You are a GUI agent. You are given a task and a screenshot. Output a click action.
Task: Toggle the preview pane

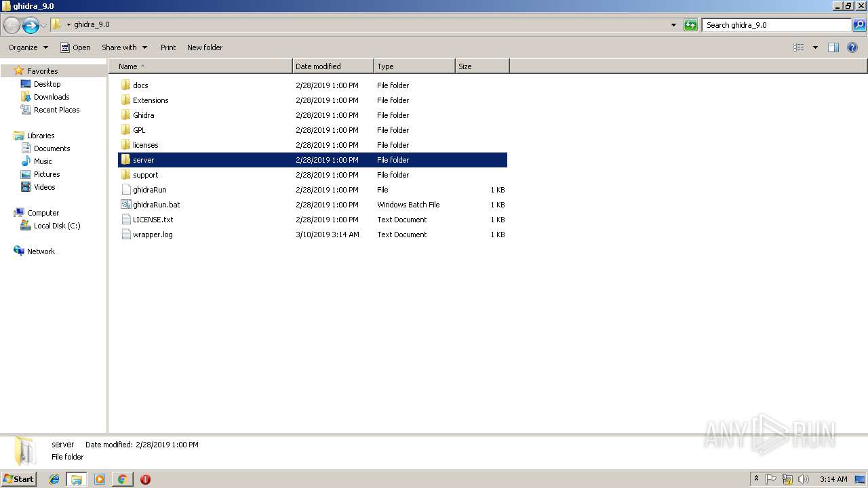coord(833,47)
